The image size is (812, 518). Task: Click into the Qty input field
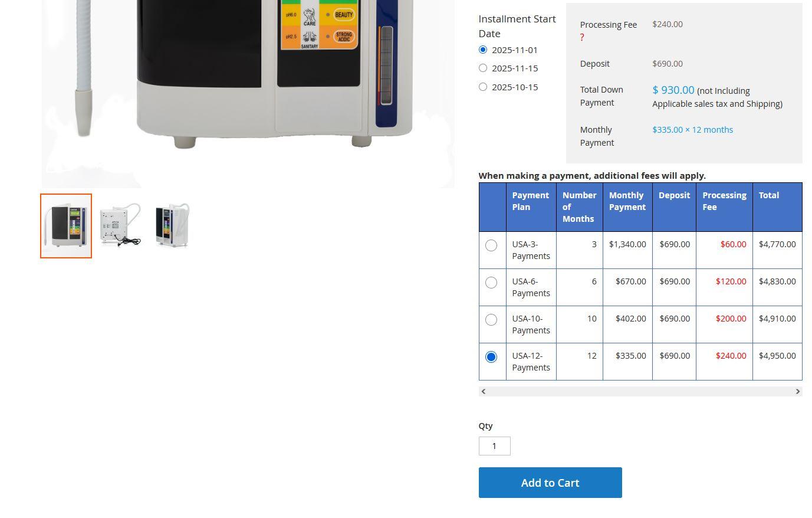(494, 446)
